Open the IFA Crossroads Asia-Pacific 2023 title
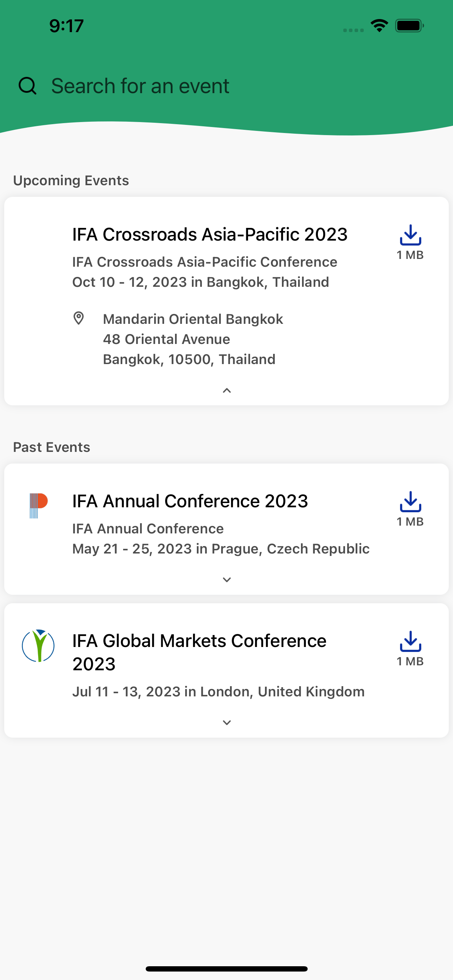This screenshot has width=453, height=980. click(210, 234)
